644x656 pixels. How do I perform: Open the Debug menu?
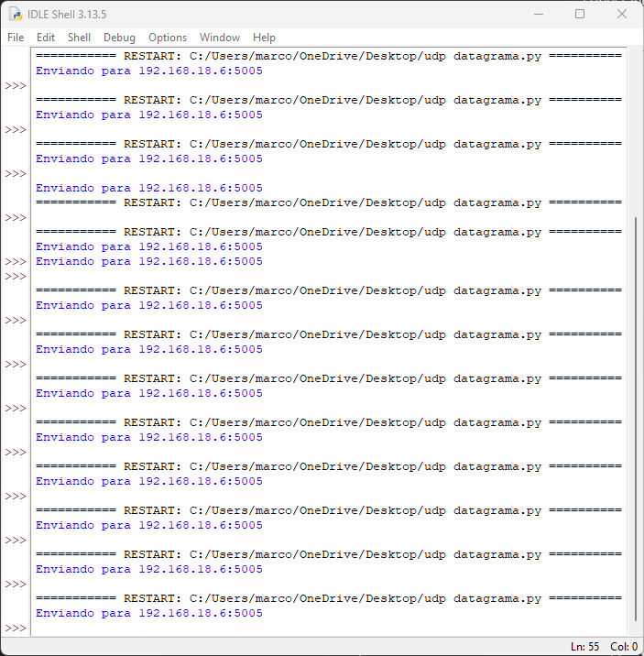coord(119,38)
